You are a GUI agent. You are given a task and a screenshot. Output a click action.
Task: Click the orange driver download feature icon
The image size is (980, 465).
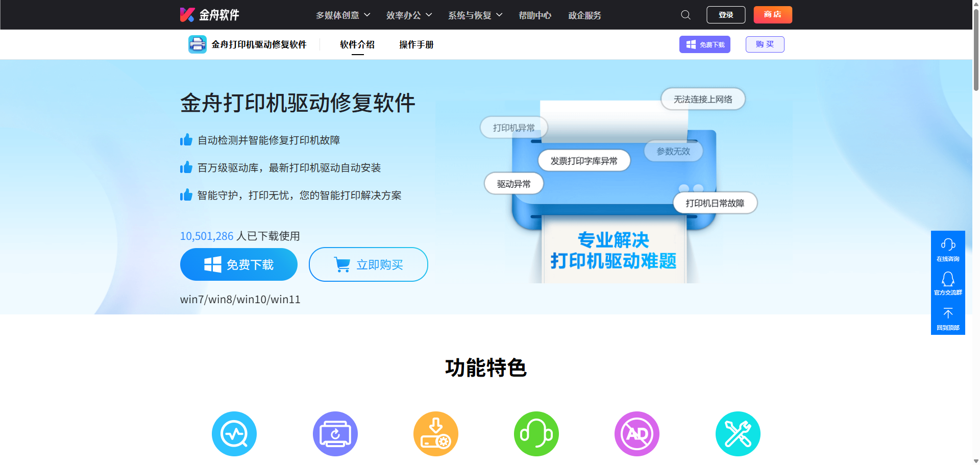tap(435, 433)
